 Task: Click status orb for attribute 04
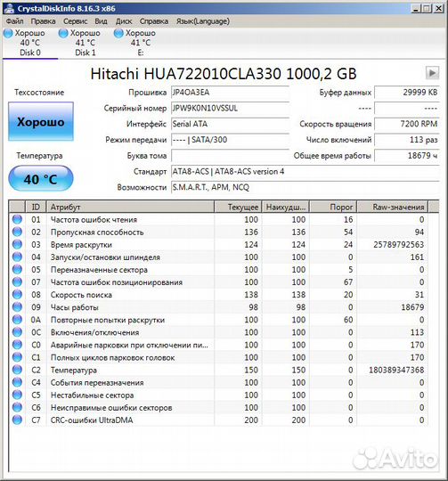point(17,257)
